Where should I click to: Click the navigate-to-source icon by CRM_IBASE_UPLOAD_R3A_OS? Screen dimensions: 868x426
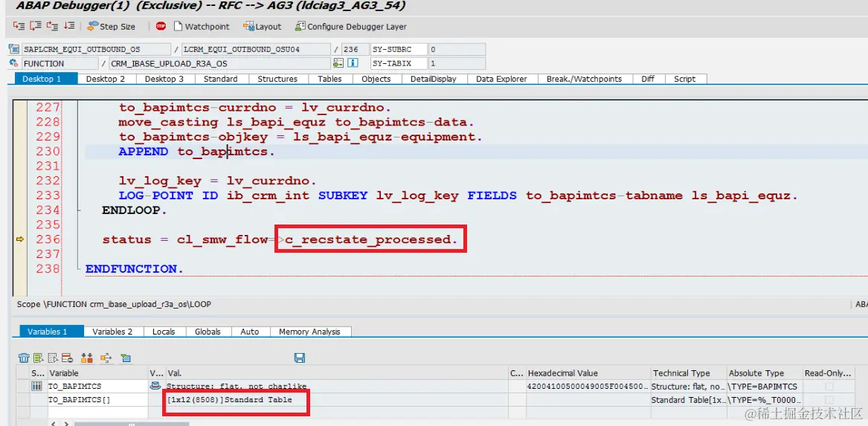coord(338,63)
